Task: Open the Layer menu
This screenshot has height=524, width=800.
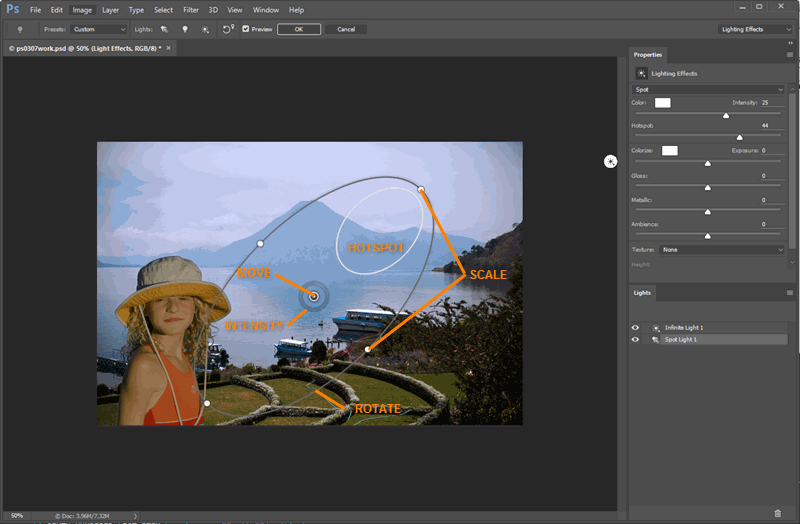Action: pos(110,10)
